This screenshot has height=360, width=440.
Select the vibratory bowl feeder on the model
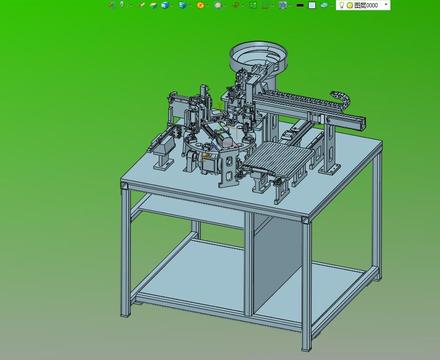pos(258,58)
